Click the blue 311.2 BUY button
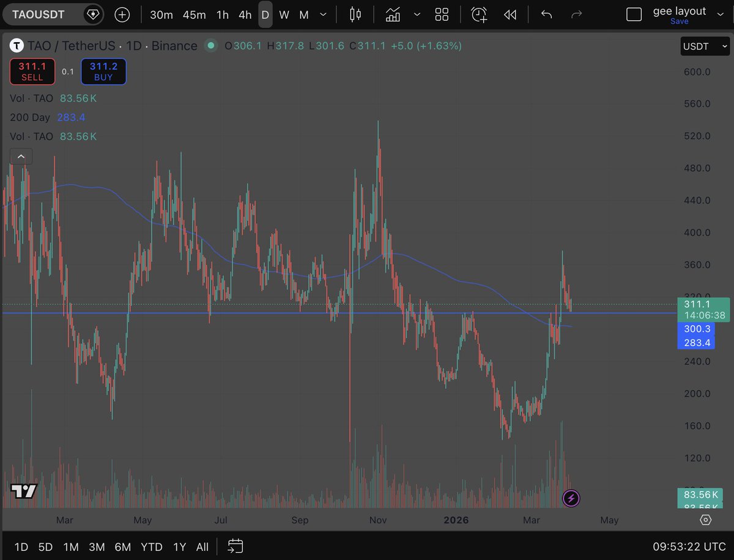734x560 pixels. coord(103,72)
